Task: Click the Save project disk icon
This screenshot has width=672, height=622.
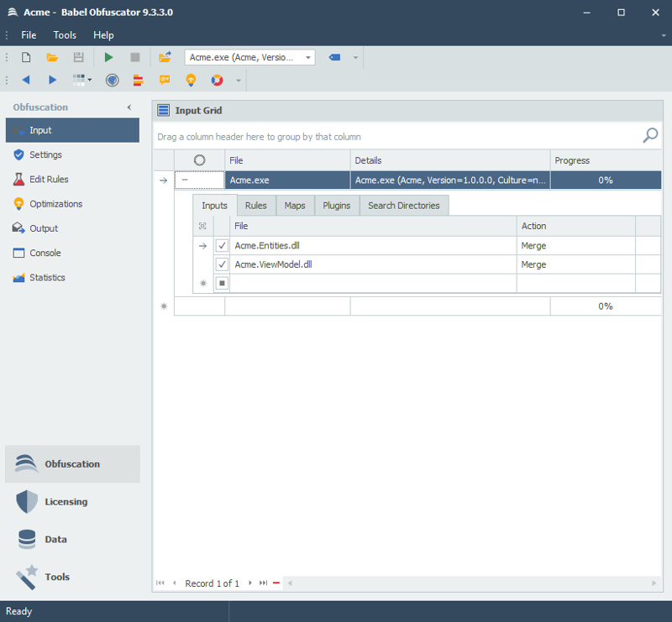Action: 78,57
